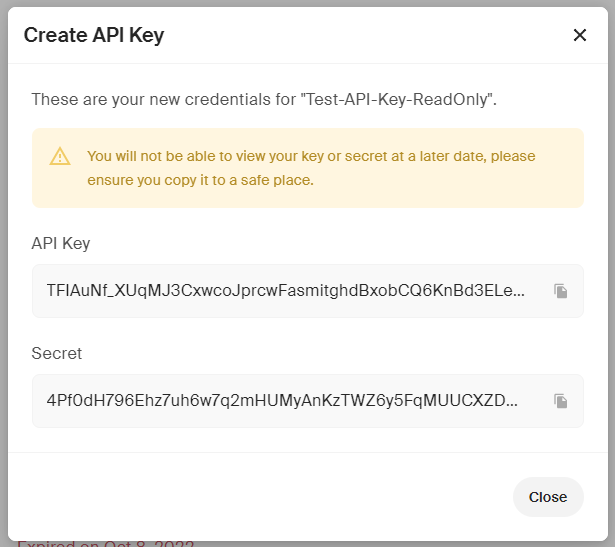Click "ensure you copy it to a safe place"
615x547 pixels.
[x=200, y=181]
